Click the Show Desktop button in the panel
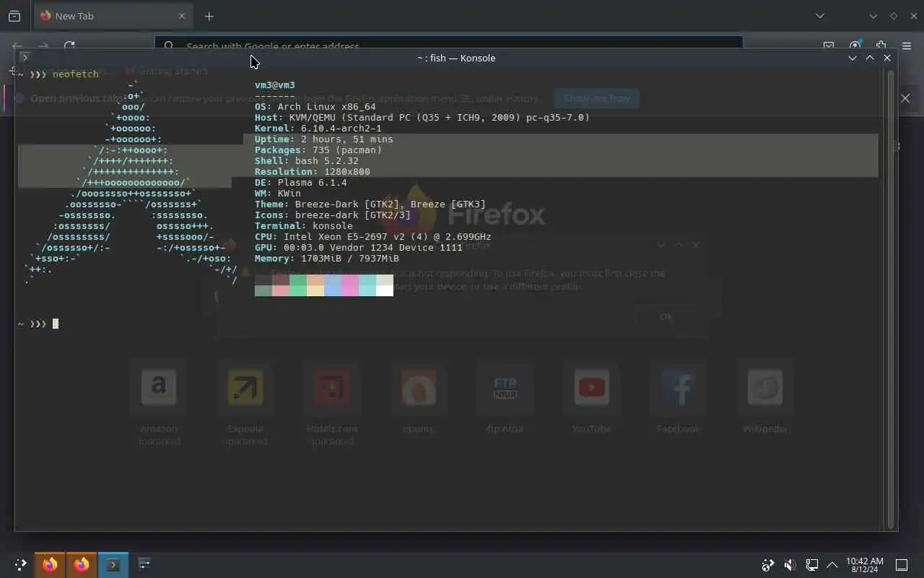 (902, 565)
